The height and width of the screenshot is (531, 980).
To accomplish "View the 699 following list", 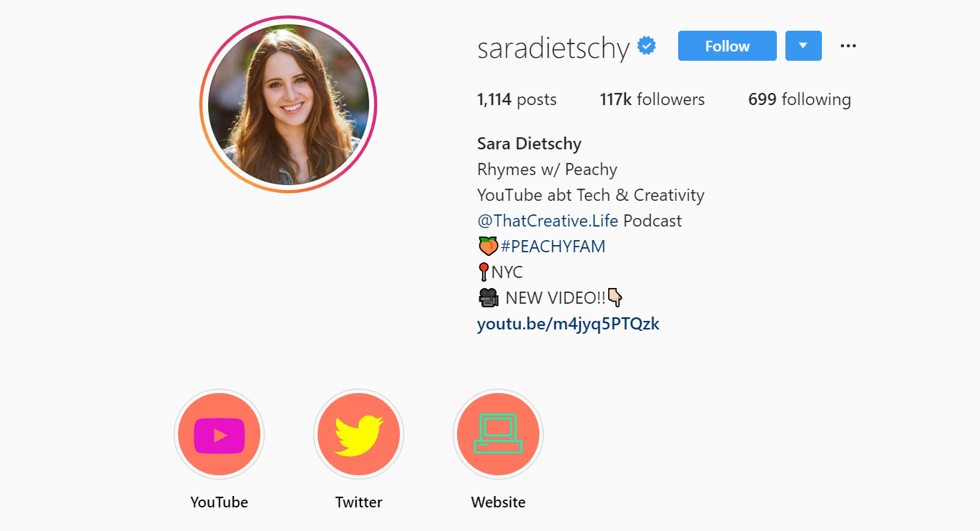I will coord(800,99).
